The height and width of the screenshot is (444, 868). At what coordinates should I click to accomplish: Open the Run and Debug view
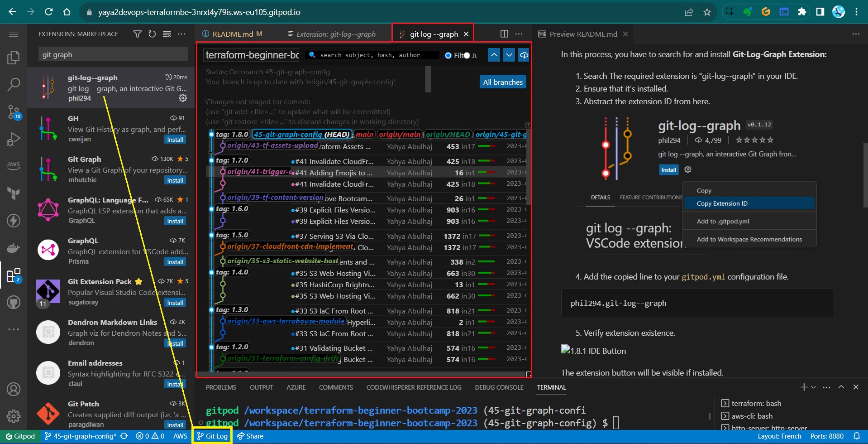pyautogui.click(x=14, y=139)
